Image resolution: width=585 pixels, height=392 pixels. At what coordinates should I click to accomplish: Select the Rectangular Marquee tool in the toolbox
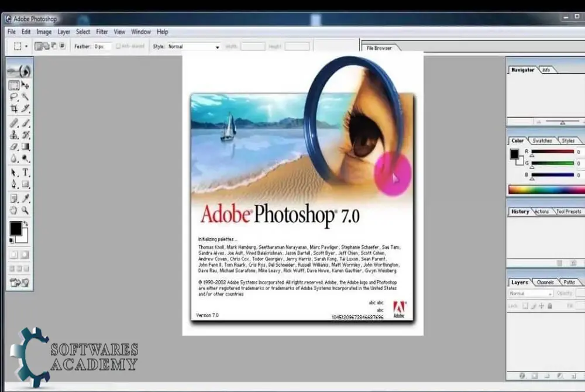click(x=14, y=85)
